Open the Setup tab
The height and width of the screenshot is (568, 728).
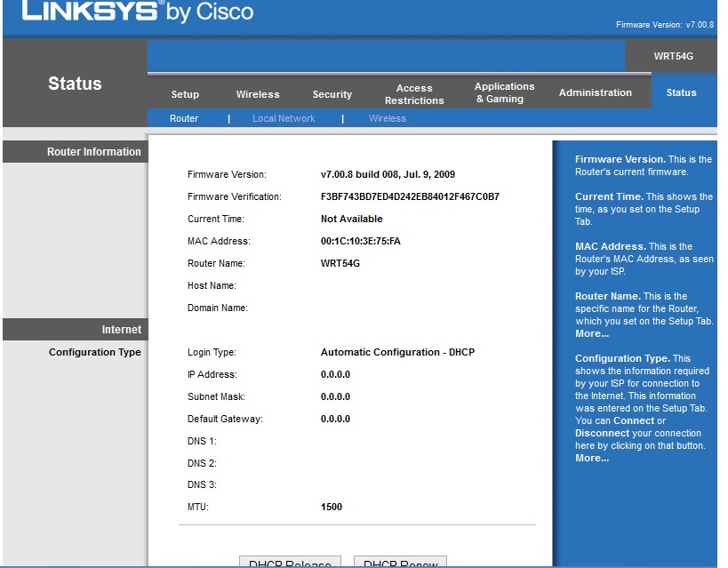[185, 94]
